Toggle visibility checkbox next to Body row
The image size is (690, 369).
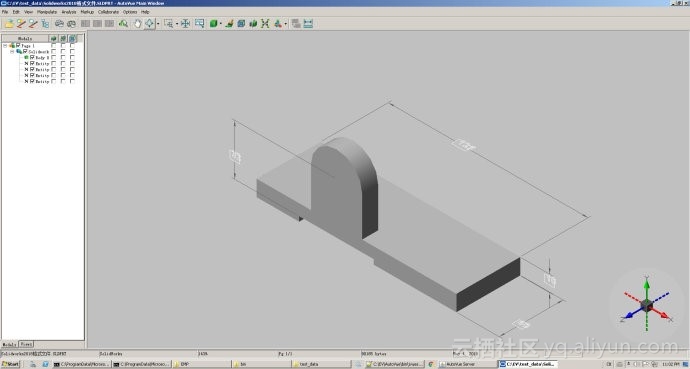click(32, 57)
